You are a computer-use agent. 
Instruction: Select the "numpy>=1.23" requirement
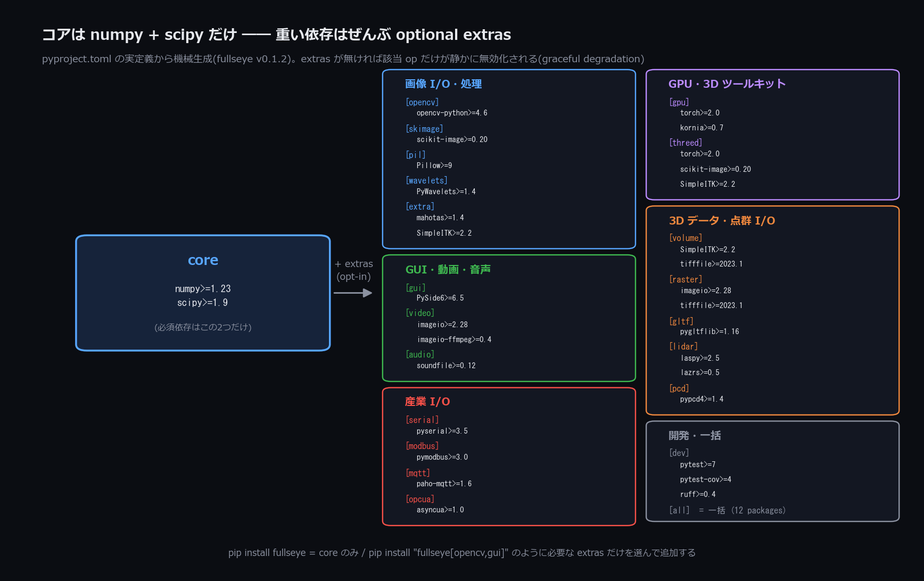tap(203, 289)
